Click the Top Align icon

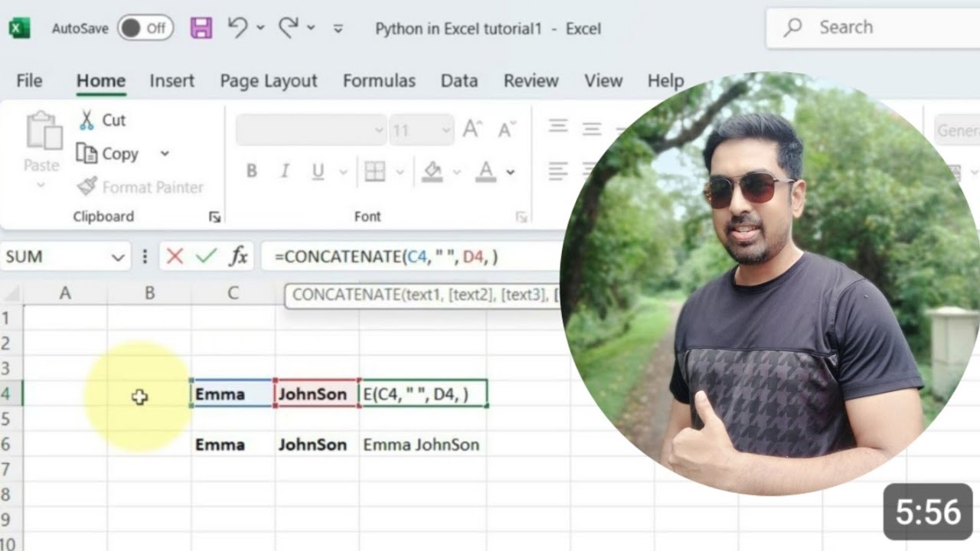558,127
